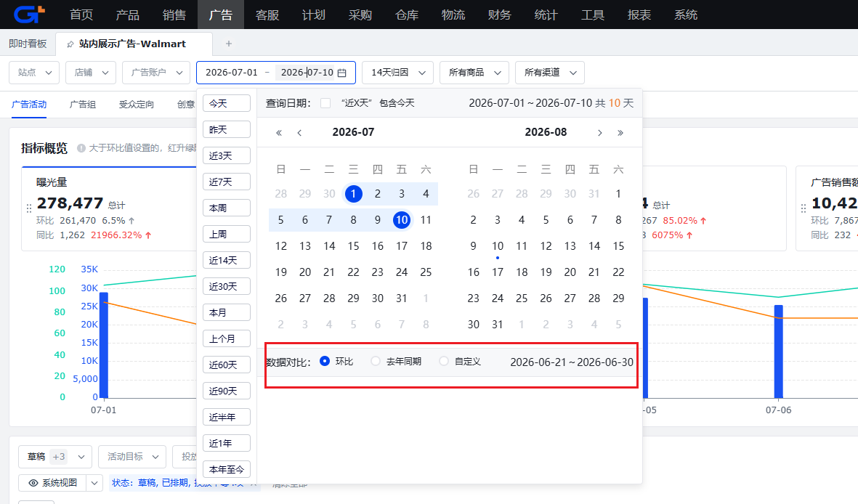858x504 pixels.
Task: Switch to 广告活动 tab
Action: pos(29,105)
